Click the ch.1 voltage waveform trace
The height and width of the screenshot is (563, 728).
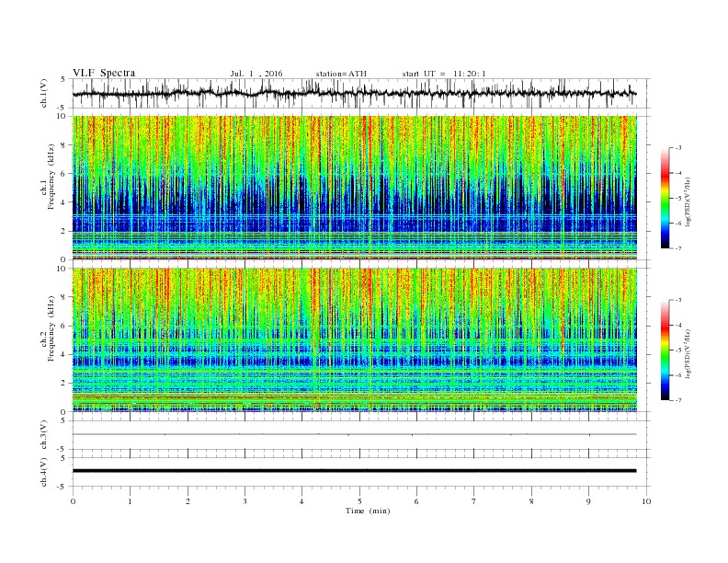pos(354,93)
